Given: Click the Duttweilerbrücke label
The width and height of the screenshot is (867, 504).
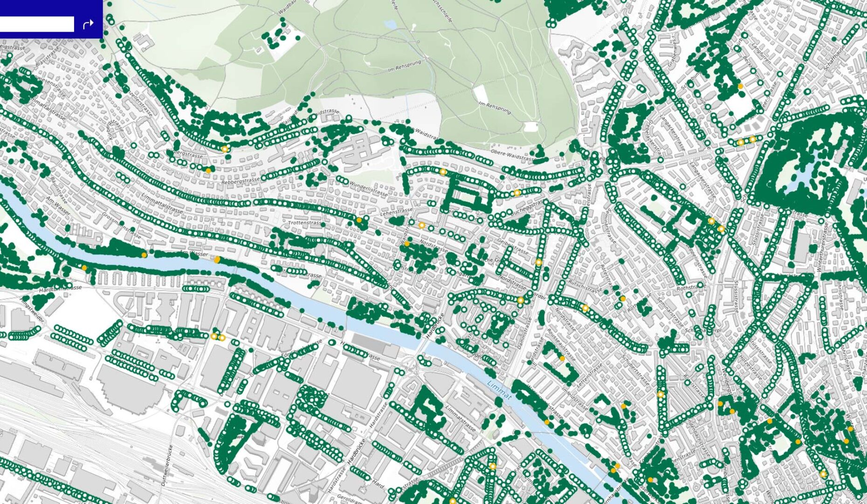Looking at the screenshot, I should pos(167,466).
